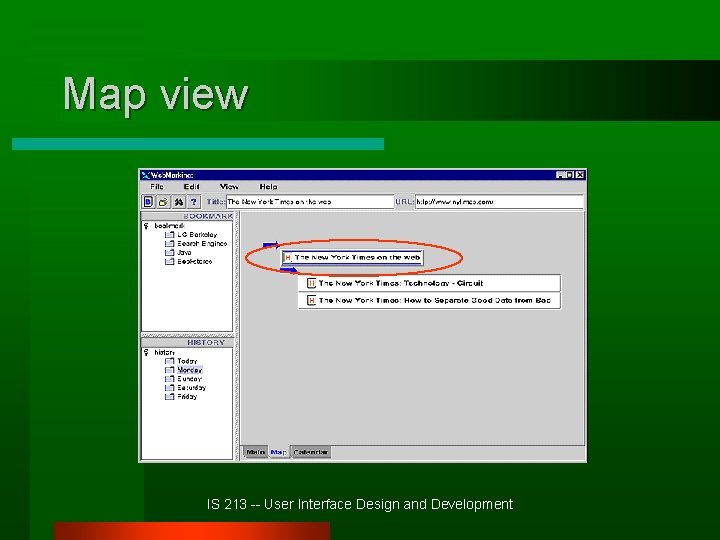The height and width of the screenshot is (540, 720).
Task: Click the open folder toolbar icon
Action: [163, 202]
